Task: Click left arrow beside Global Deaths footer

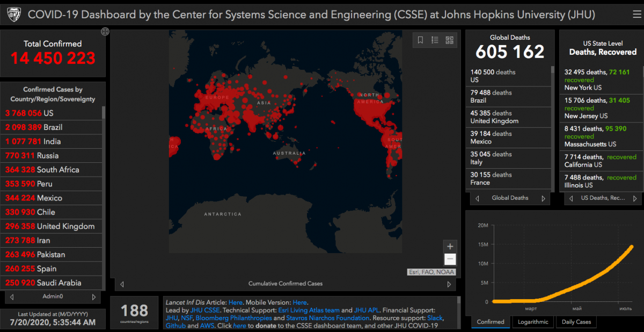Action: (477, 198)
